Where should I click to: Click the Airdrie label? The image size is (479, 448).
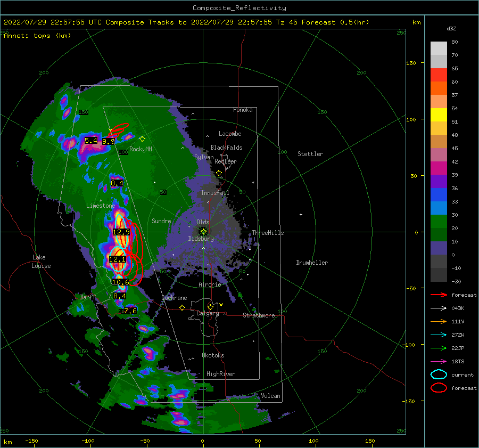(x=210, y=284)
